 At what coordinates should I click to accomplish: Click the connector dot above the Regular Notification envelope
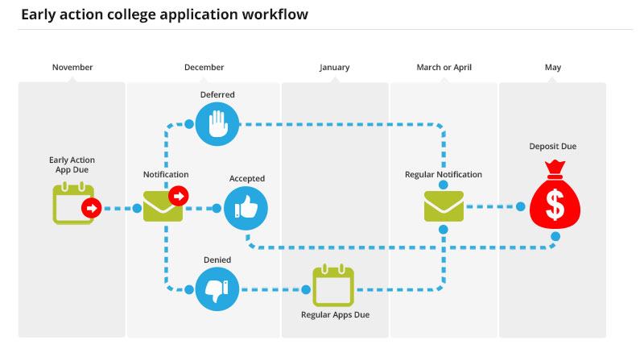tap(444, 185)
